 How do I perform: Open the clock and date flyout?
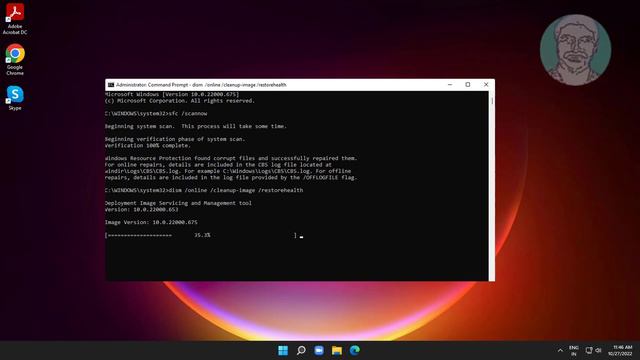click(620, 351)
